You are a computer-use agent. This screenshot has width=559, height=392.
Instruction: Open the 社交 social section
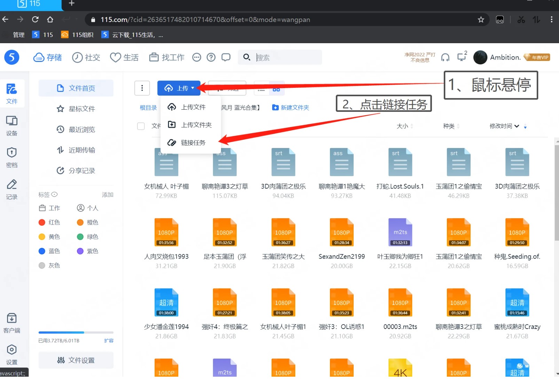point(86,57)
